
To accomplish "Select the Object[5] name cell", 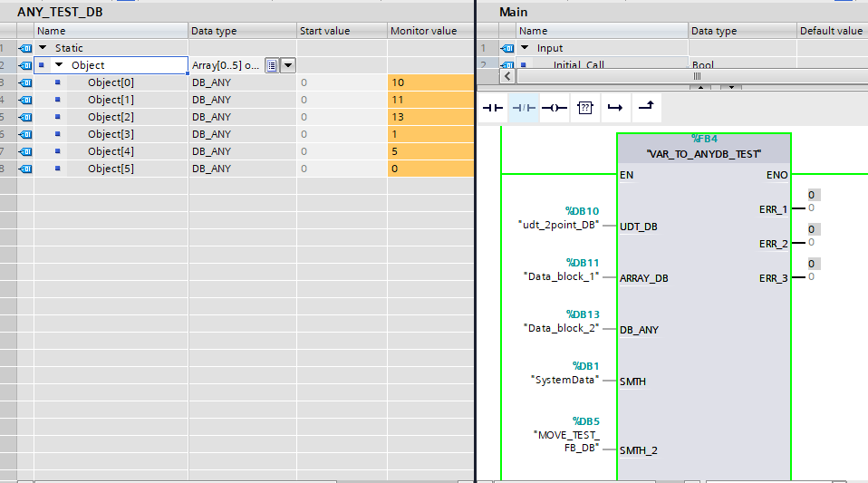I will coord(111,169).
